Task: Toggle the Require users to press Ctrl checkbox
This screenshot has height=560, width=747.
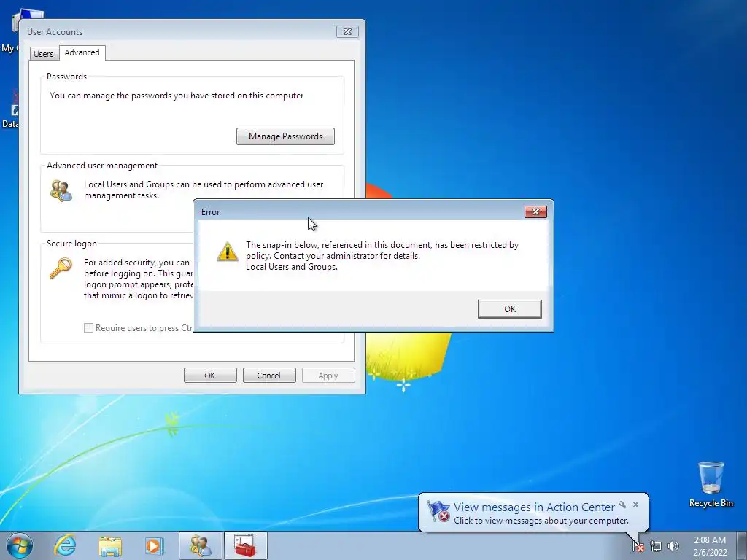Action: click(x=88, y=327)
